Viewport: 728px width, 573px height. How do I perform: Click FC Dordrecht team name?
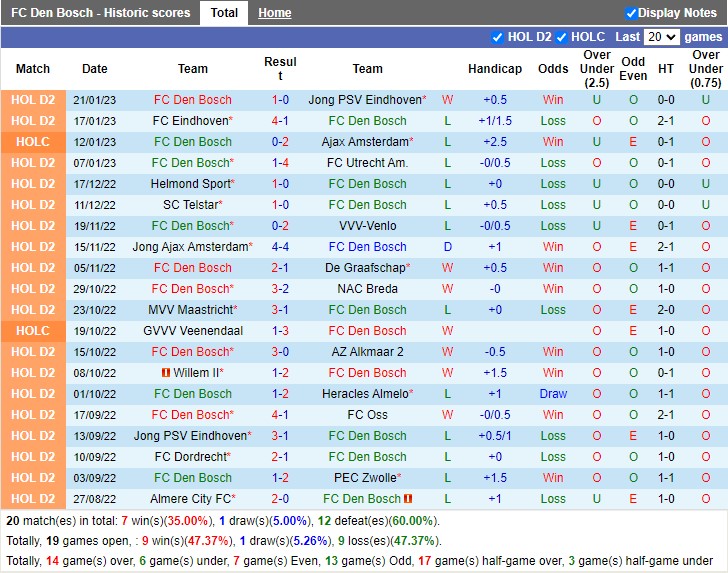tap(191, 457)
